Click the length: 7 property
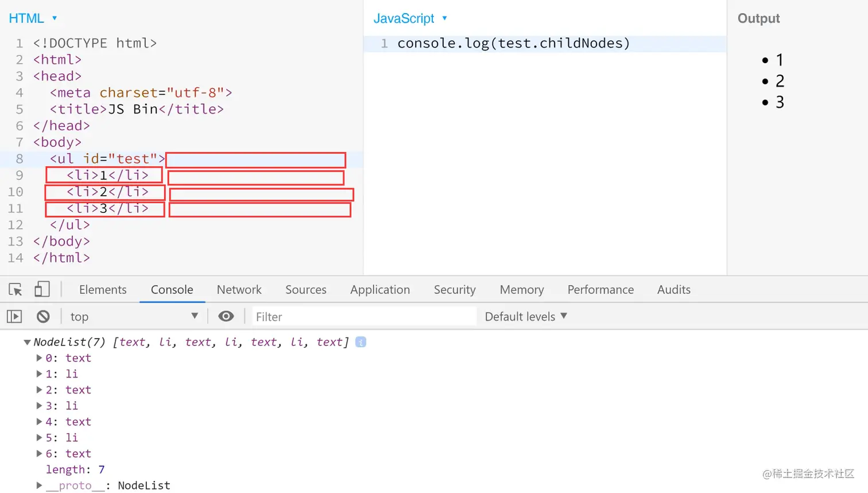 tap(75, 469)
